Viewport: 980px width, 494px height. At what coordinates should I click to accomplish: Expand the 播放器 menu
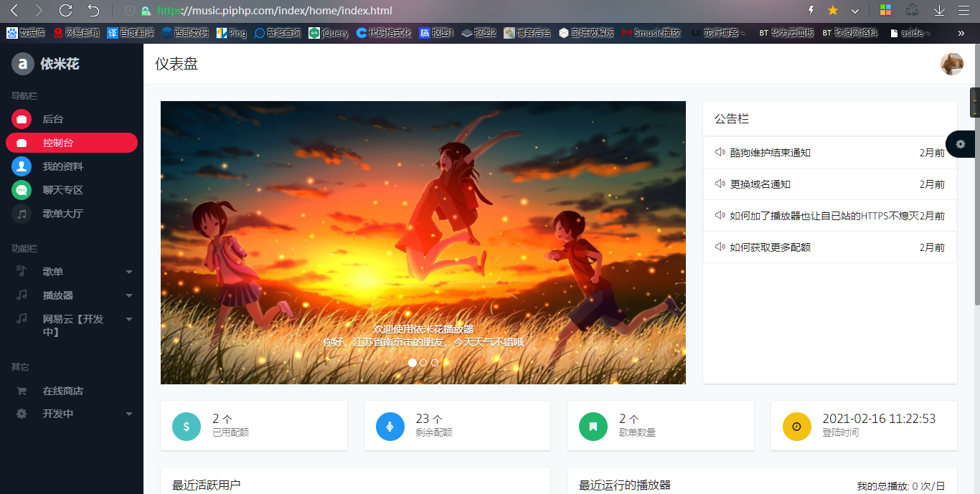pos(128,295)
